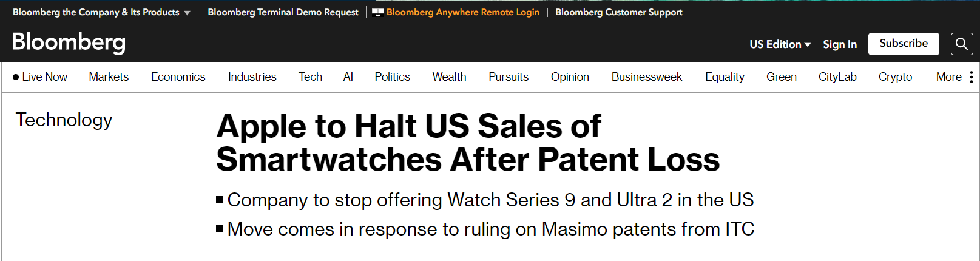The width and height of the screenshot is (980, 261).
Task: Expand Bloomberg the Company & Its Products
Action: coord(101,12)
